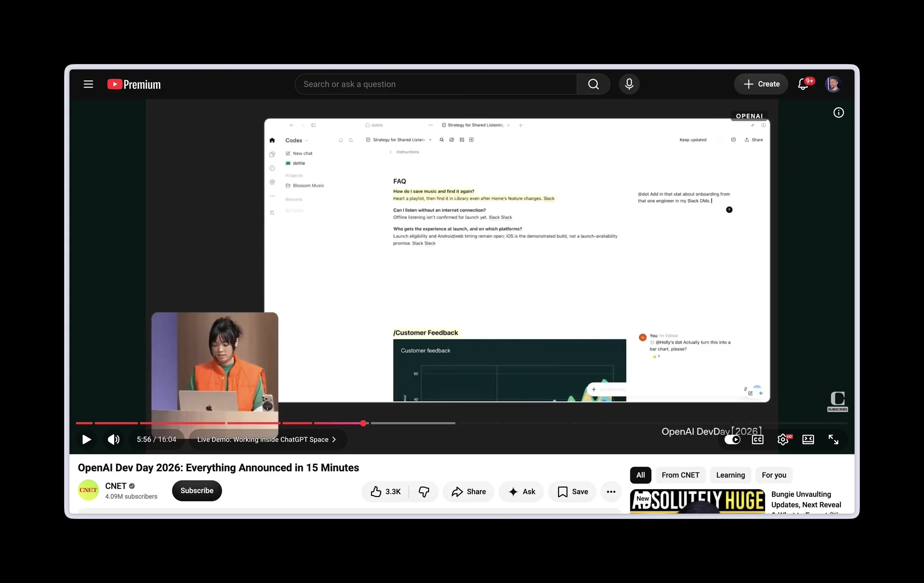Mute the video volume
Viewport: 924px width, 583px height.
point(113,439)
